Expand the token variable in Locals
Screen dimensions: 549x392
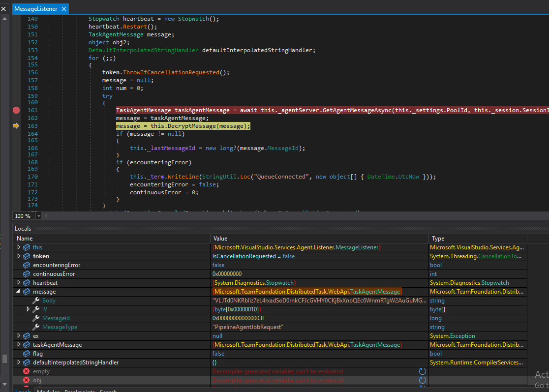(19, 256)
